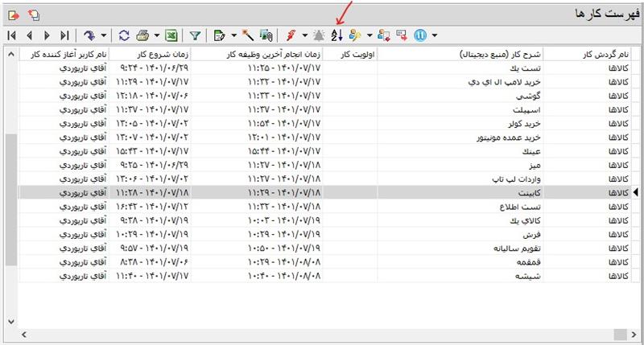The height and width of the screenshot is (345, 644).
Task: Click the blue pause icon
Action: click(419, 35)
